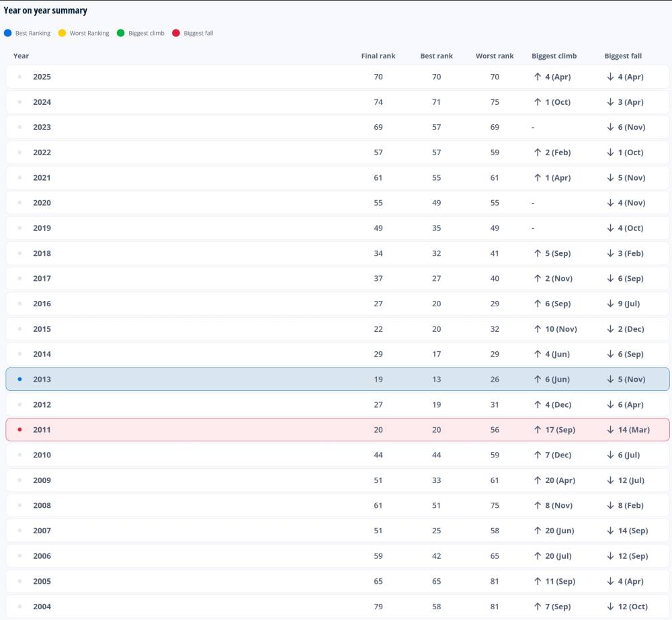The height and width of the screenshot is (620, 672).
Task: Click the blue dot marker beside 2013
Action: coord(19,380)
